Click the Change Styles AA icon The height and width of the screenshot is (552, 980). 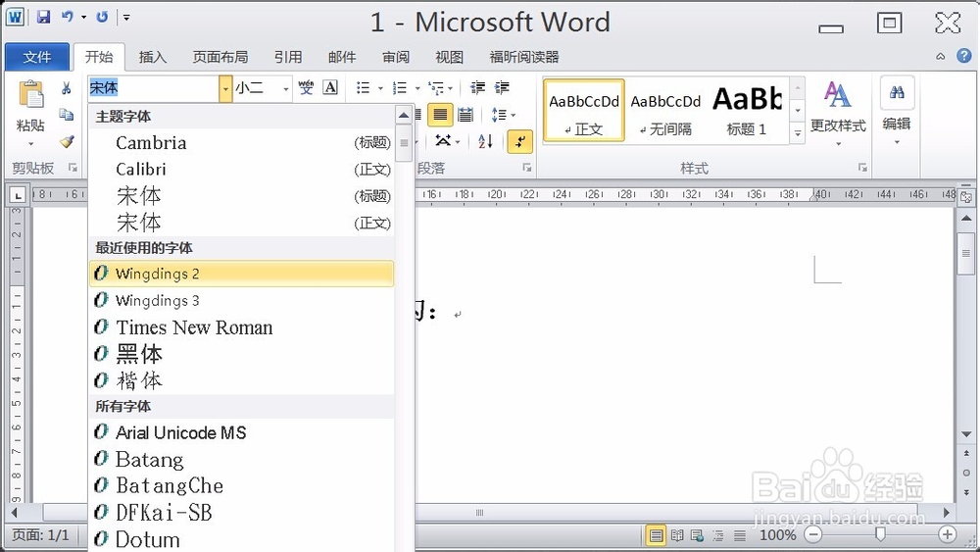[838, 94]
